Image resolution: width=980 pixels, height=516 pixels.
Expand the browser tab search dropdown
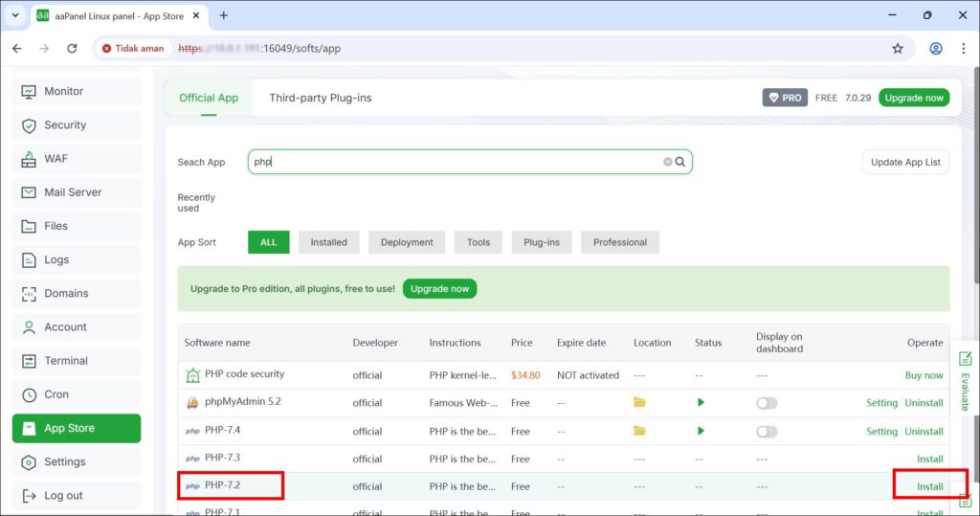point(15,15)
